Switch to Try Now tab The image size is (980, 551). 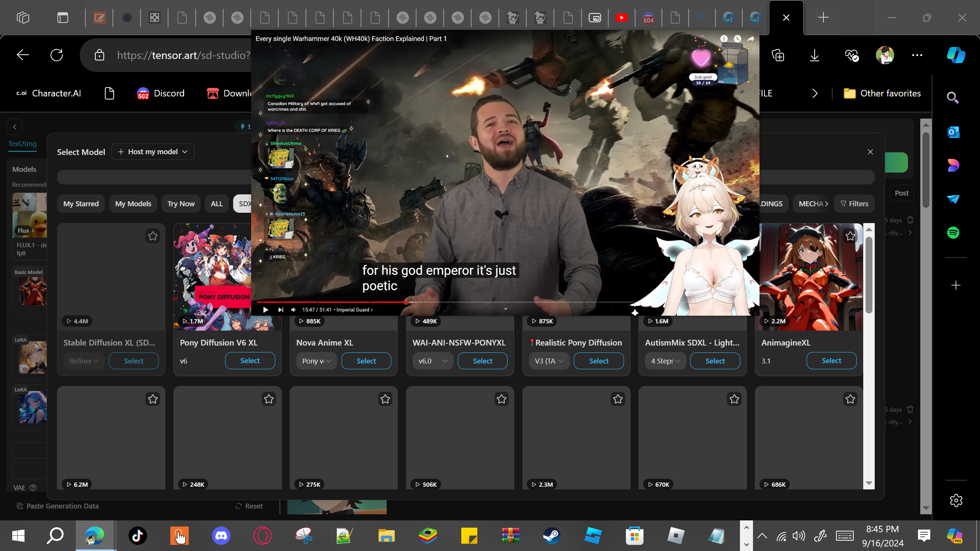point(181,204)
